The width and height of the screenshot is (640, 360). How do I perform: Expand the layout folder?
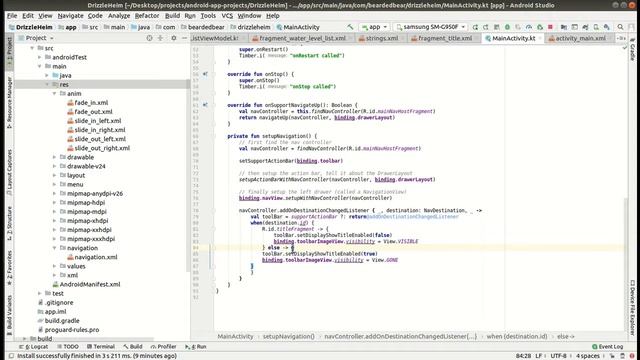point(54,176)
